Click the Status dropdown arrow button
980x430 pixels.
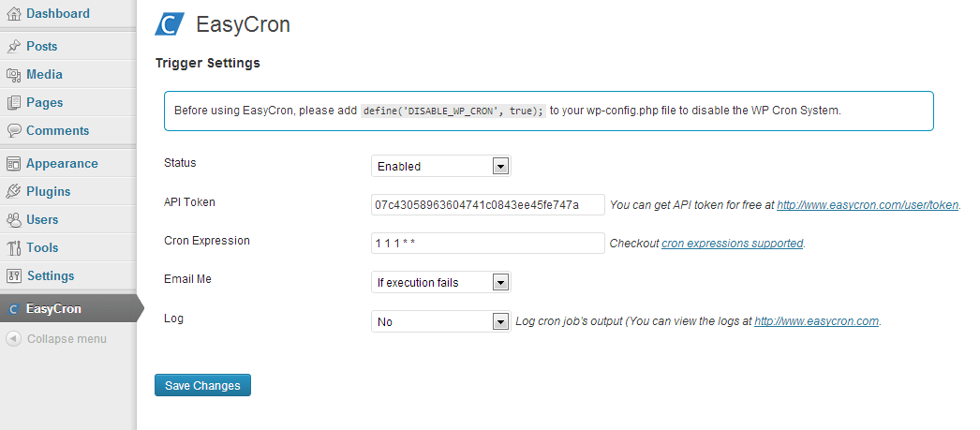click(500, 166)
